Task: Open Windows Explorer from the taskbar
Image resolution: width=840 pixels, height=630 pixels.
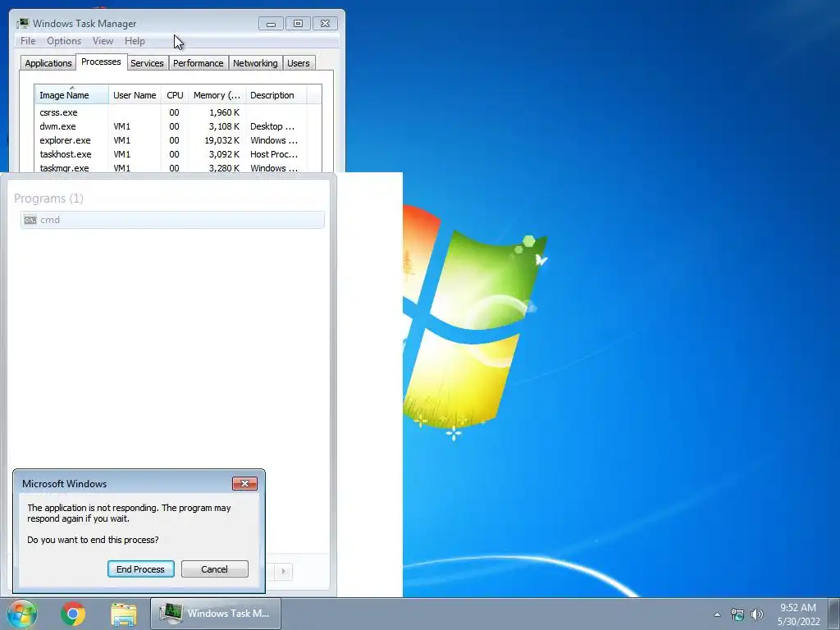Action: [x=124, y=614]
